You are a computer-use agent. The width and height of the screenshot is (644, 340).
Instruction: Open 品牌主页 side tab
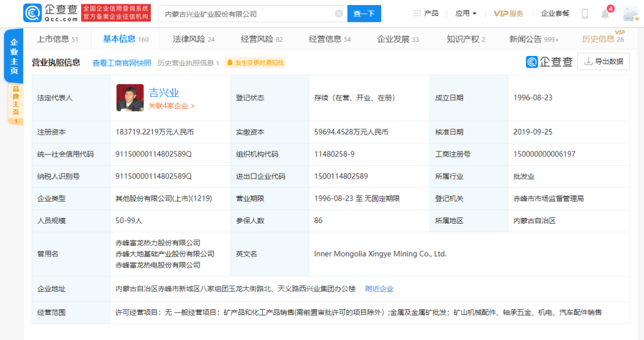16,104
